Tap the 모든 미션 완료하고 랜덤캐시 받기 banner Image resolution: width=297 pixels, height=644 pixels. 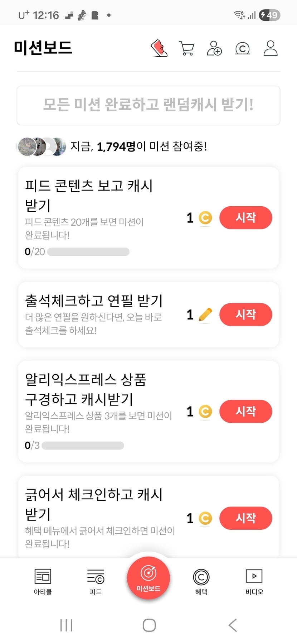148,105
